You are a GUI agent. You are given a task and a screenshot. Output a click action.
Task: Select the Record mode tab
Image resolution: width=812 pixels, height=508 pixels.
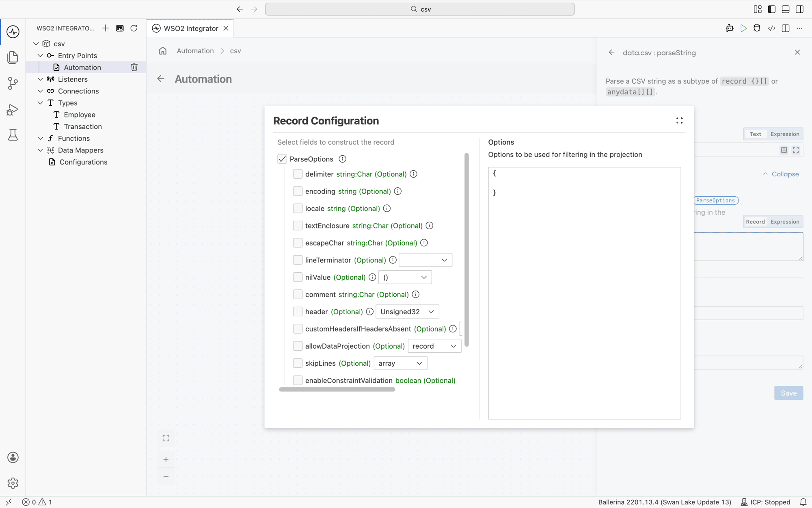(x=755, y=222)
